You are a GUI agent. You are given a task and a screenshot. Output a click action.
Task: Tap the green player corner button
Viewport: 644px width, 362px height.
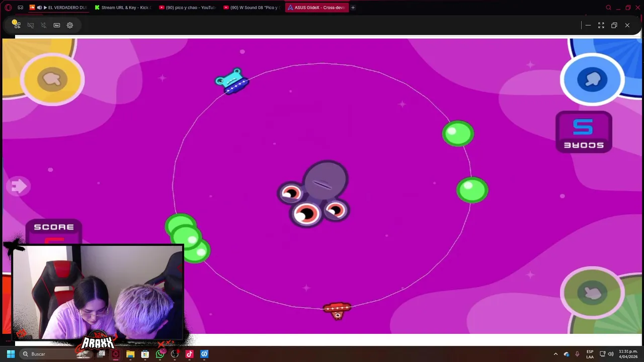coord(592,293)
